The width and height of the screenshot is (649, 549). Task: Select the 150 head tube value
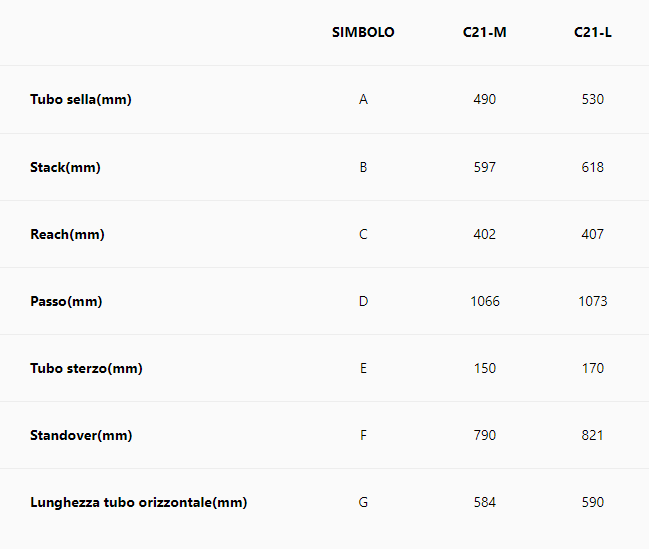[x=484, y=368]
